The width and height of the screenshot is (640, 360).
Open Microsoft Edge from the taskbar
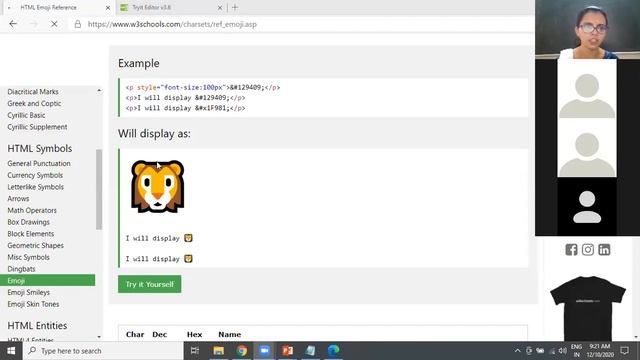click(333, 351)
